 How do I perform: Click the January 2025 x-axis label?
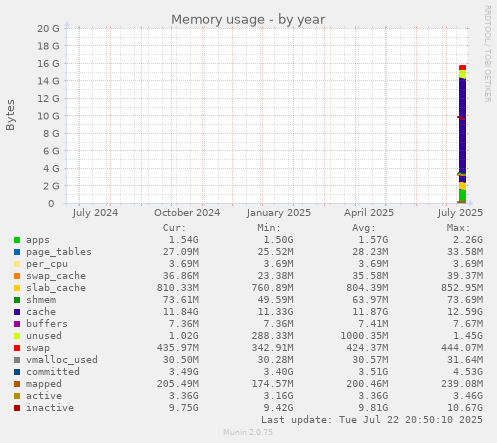click(x=279, y=213)
